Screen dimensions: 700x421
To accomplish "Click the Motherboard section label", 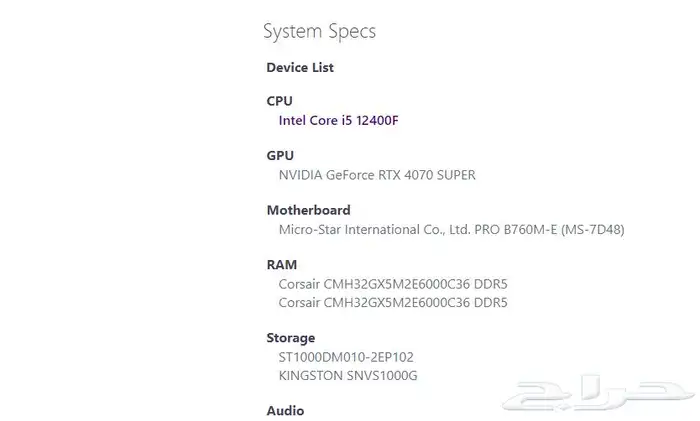I will coord(308,211).
